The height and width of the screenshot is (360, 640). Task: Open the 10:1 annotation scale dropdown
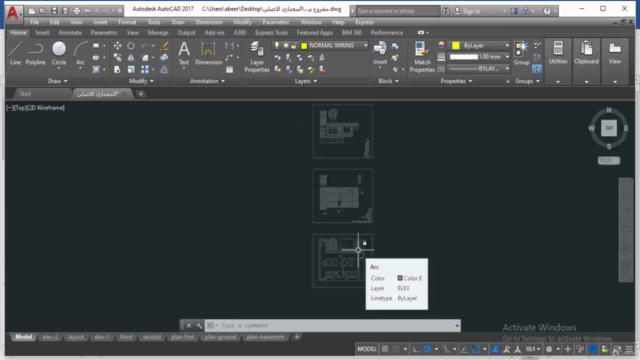pos(533,349)
